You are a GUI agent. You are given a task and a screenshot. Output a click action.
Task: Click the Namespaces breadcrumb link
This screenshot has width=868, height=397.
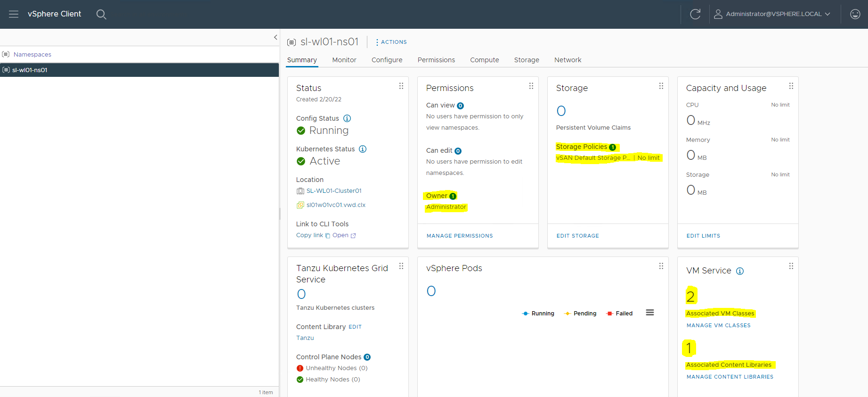point(32,54)
